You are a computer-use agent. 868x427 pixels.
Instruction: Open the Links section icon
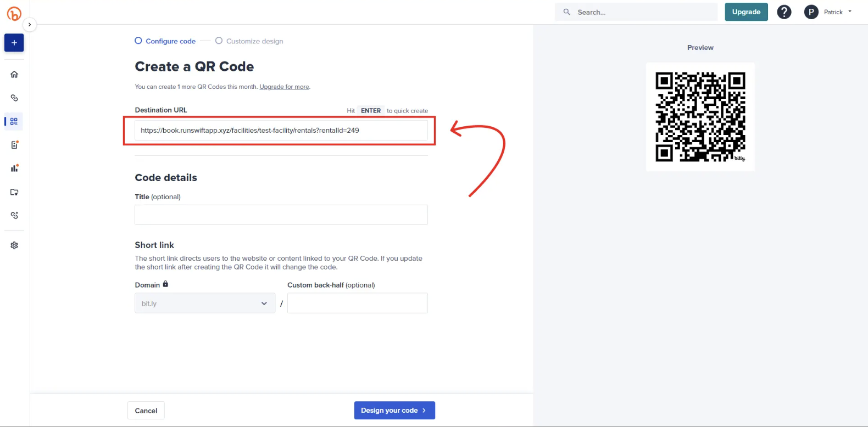pos(14,98)
